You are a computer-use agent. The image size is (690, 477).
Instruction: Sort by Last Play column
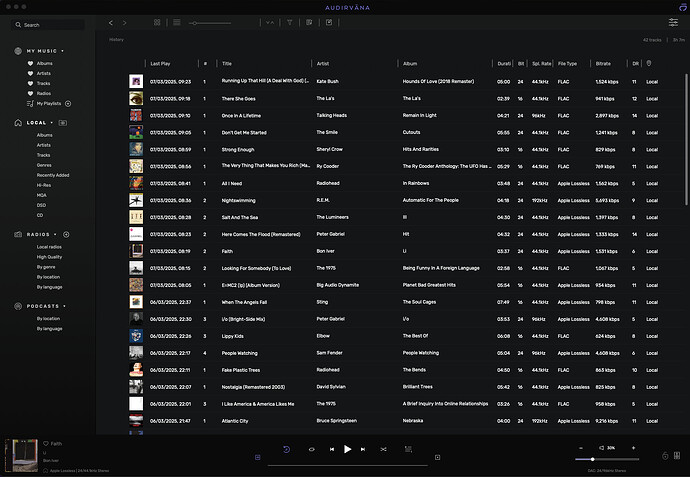click(x=160, y=64)
